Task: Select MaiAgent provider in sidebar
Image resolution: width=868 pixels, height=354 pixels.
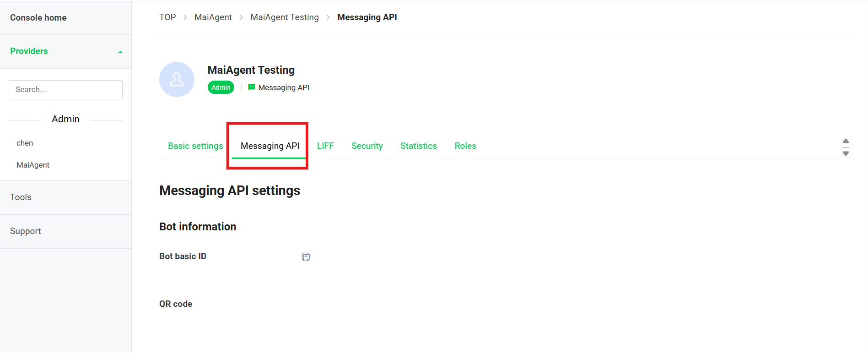Action: [33, 165]
